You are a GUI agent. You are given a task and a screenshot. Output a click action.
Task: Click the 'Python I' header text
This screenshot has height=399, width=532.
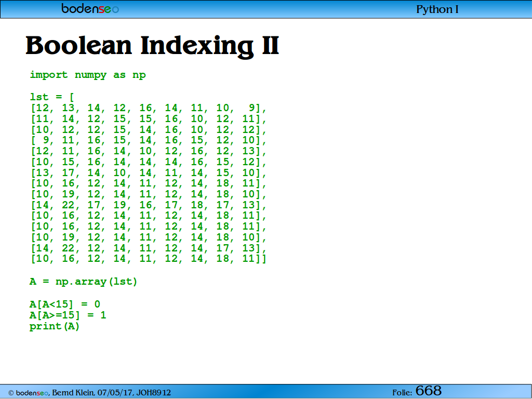(x=437, y=9)
